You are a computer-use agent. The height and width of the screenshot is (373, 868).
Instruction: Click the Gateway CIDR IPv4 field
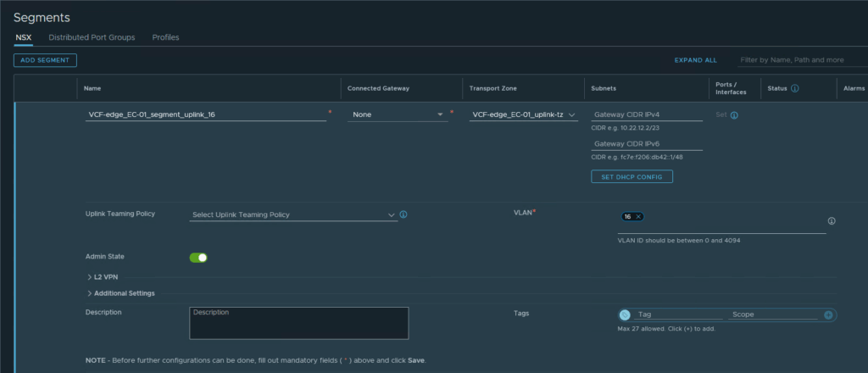pyautogui.click(x=647, y=114)
